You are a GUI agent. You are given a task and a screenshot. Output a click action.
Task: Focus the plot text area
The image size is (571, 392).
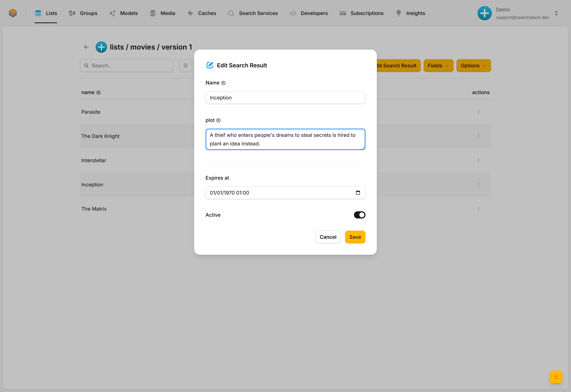[x=285, y=139]
